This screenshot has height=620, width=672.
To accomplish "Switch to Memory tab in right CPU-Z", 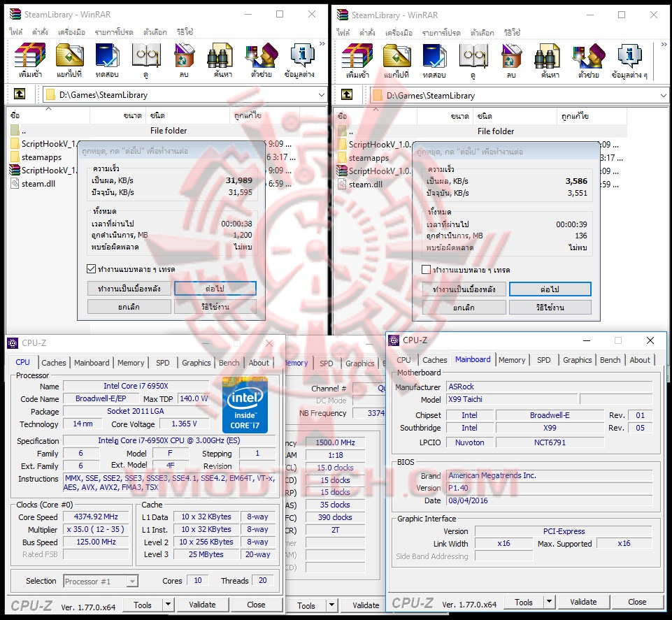I will [x=512, y=360].
